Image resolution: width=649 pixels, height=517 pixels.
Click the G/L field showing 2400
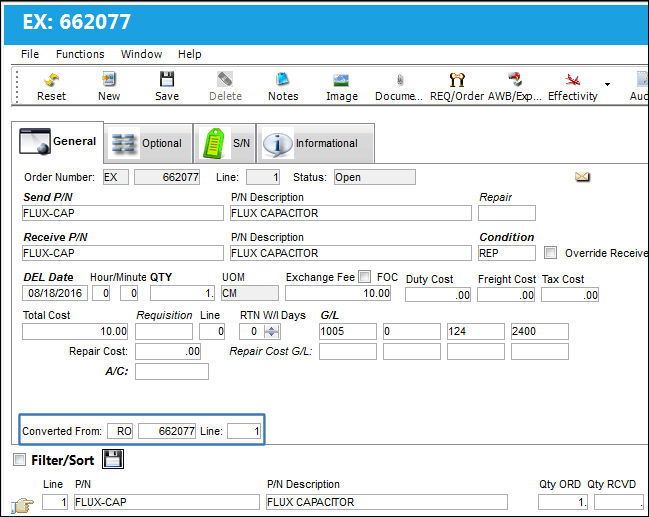coord(540,332)
